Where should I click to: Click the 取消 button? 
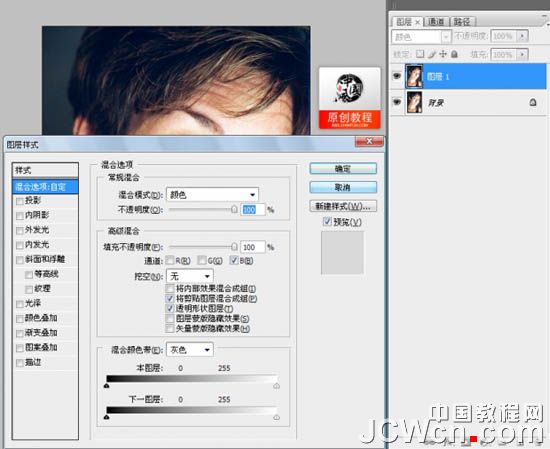click(x=343, y=187)
